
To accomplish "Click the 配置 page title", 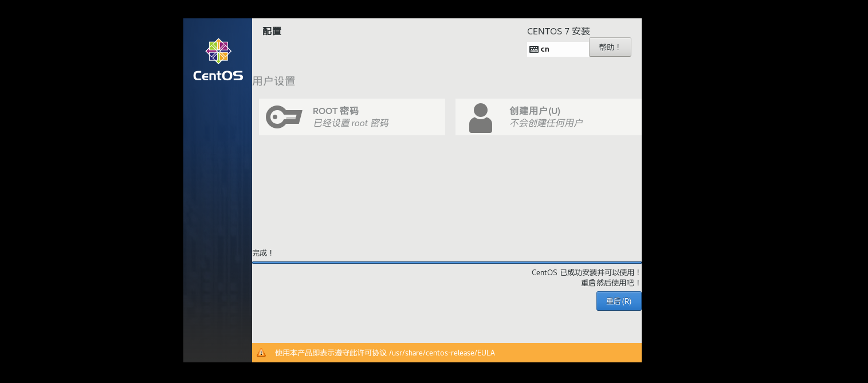I will pyautogui.click(x=272, y=31).
